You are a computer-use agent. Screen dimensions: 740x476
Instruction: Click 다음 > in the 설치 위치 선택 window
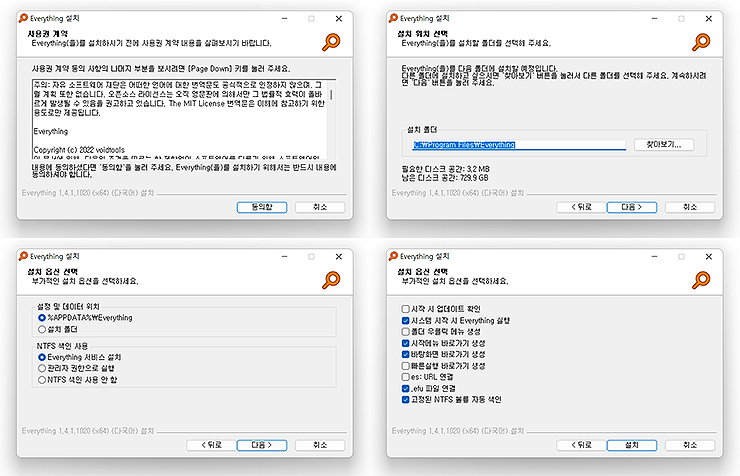(x=631, y=207)
